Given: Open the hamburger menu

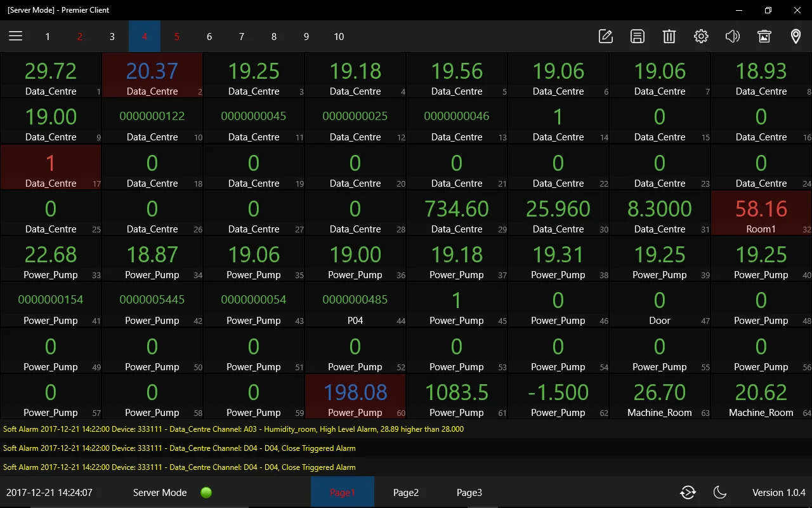Looking at the screenshot, I should pyautogui.click(x=16, y=36).
